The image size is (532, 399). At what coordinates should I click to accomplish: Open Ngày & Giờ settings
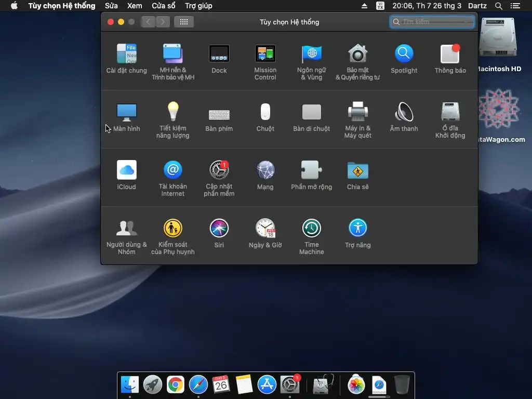pyautogui.click(x=265, y=233)
